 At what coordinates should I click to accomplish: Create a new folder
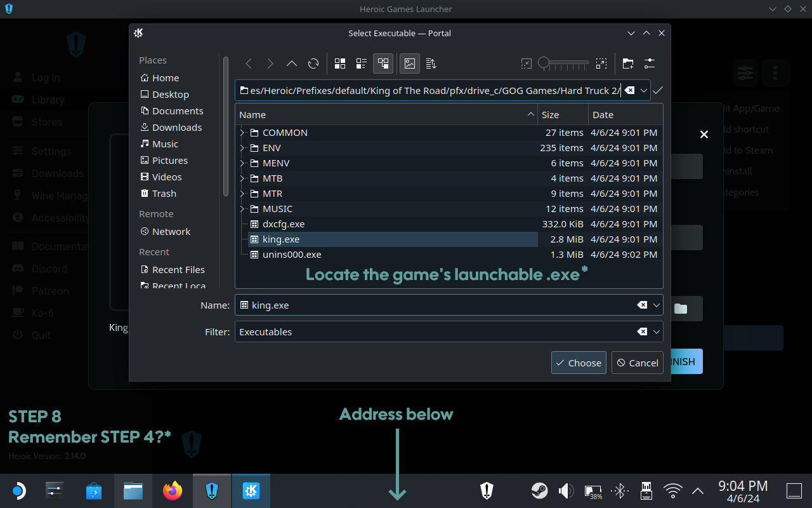(627, 63)
